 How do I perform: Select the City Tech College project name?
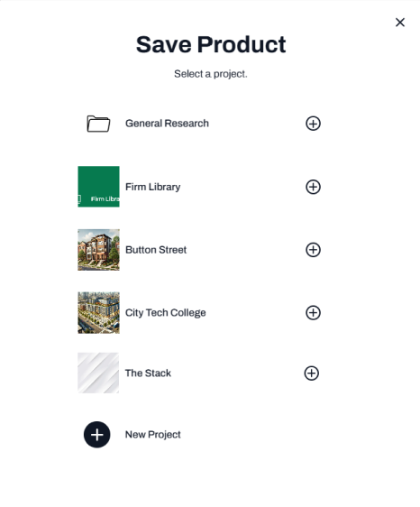pyautogui.click(x=166, y=313)
